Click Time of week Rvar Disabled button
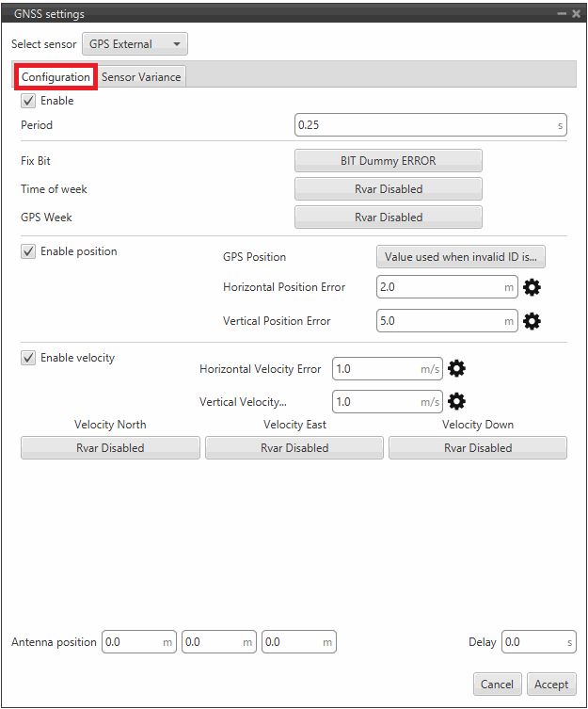The width and height of the screenshot is (588, 709). (388, 189)
